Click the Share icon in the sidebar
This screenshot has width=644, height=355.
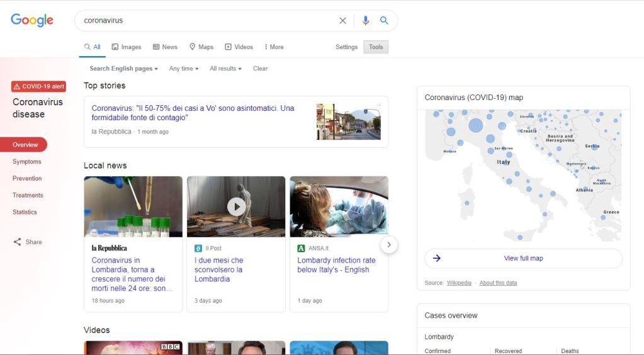[x=17, y=242]
